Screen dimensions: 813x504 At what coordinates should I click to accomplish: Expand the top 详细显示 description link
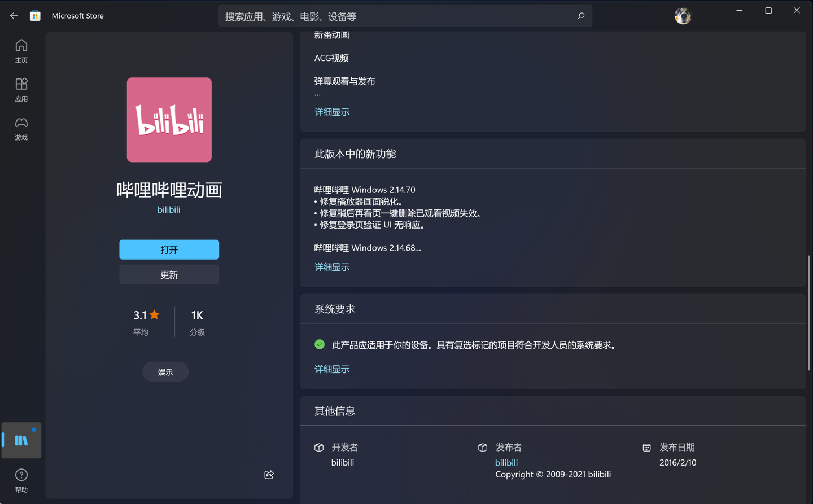coord(332,111)
